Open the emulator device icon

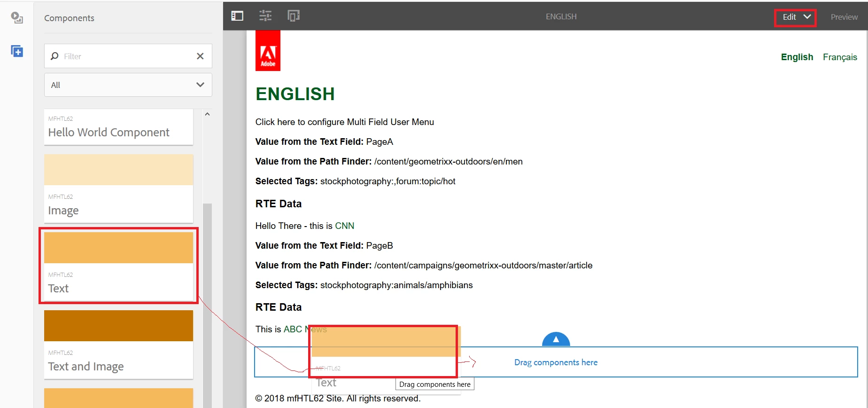click(x=294, y=16)
